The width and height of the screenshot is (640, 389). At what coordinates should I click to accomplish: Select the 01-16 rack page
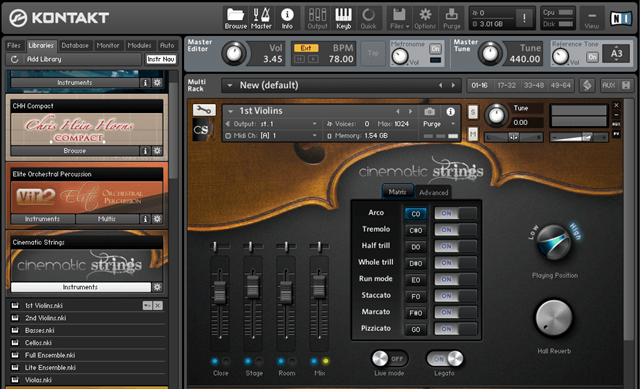coord(479,85)
